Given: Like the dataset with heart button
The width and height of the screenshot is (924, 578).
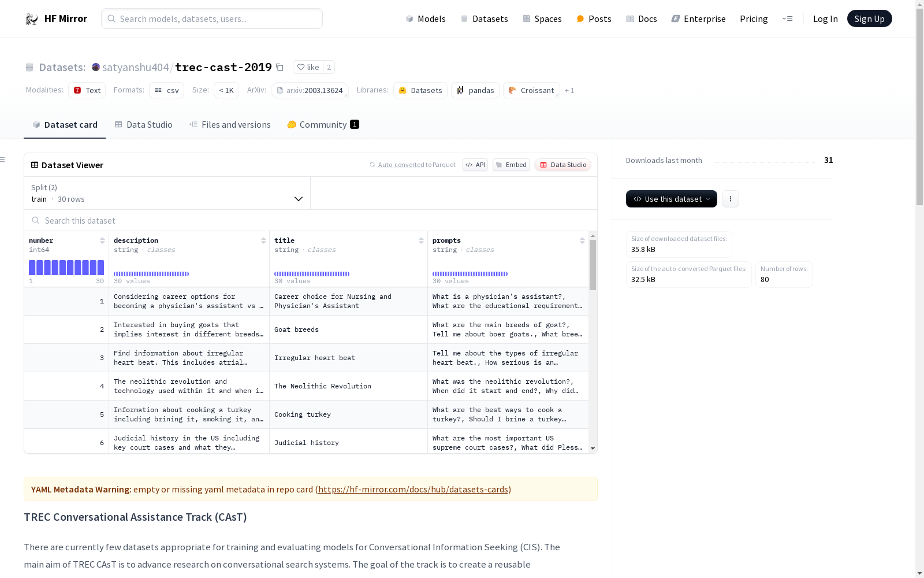Looking at the screenshot, I should (308, 67).
